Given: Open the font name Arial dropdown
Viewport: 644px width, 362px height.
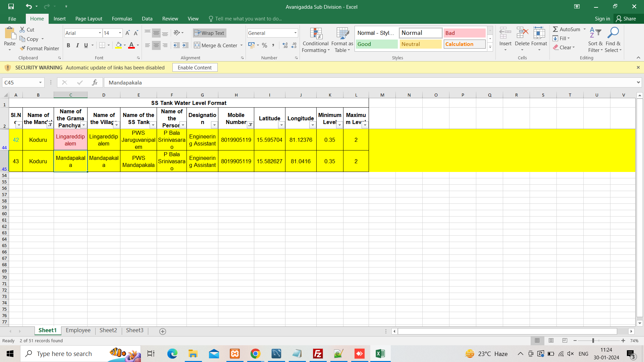Looking at the screenshot, I should [x=100, y=33].
